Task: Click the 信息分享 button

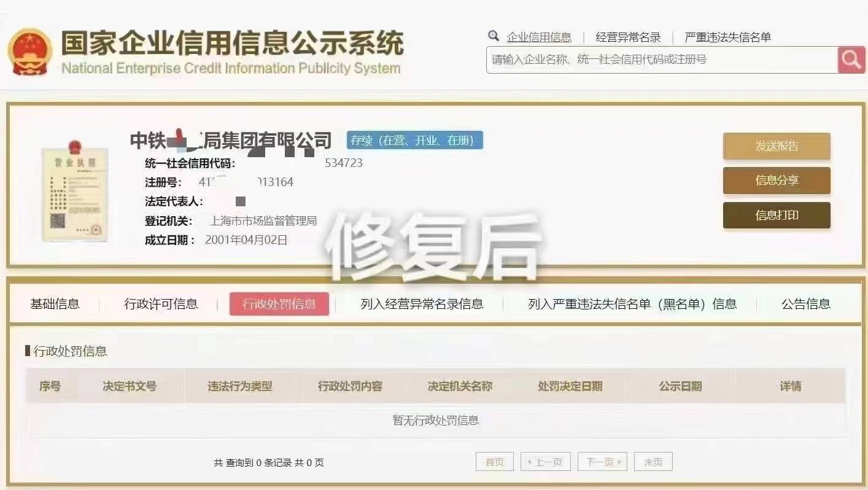Action: coord(777,181)
